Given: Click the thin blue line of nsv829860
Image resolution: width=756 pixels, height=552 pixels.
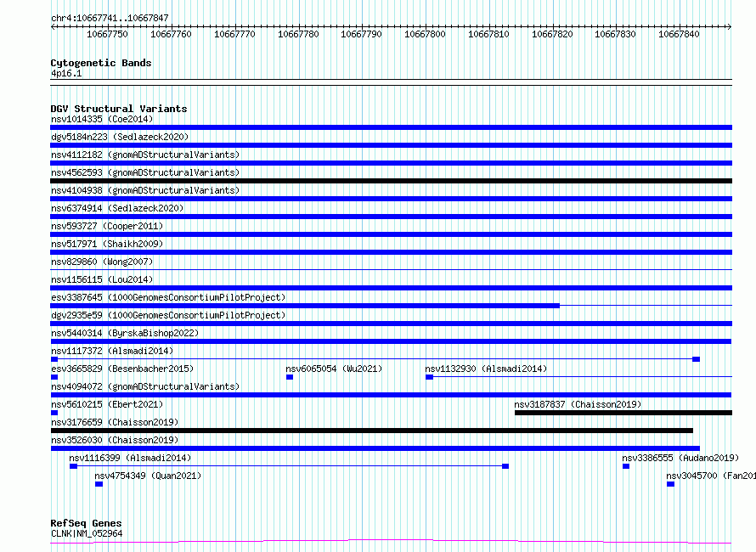Looking at the screenshot, I should pyautogui.click(x=391, y=270).
